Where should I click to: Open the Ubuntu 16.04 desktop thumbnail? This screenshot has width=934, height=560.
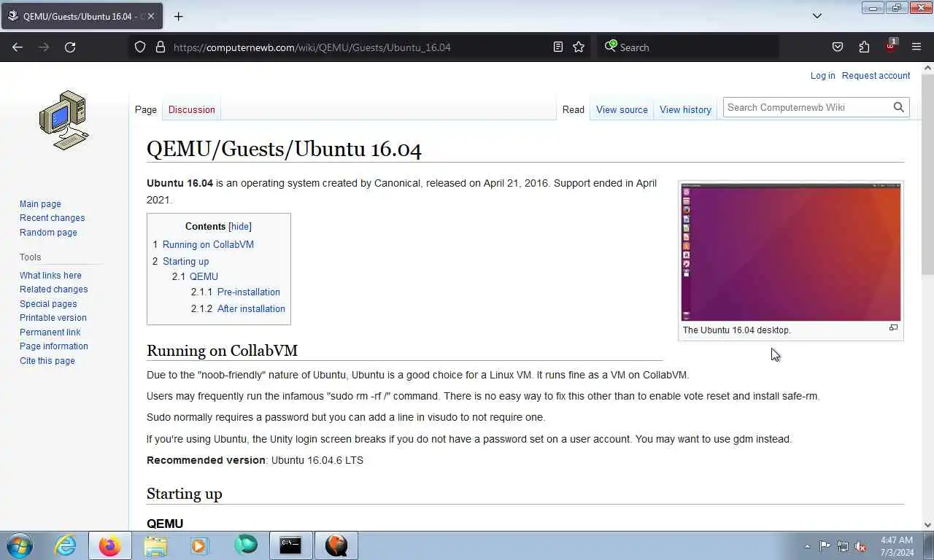791,252
